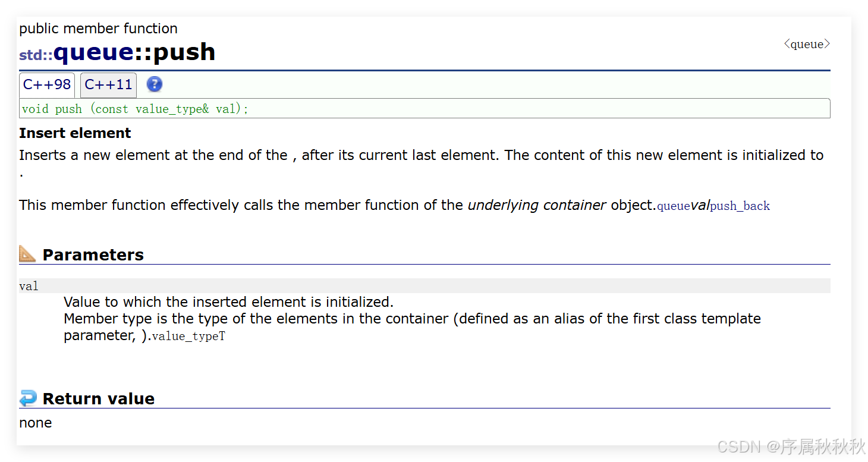Click the 'Insert element' bold heading

tap(75, 133)
